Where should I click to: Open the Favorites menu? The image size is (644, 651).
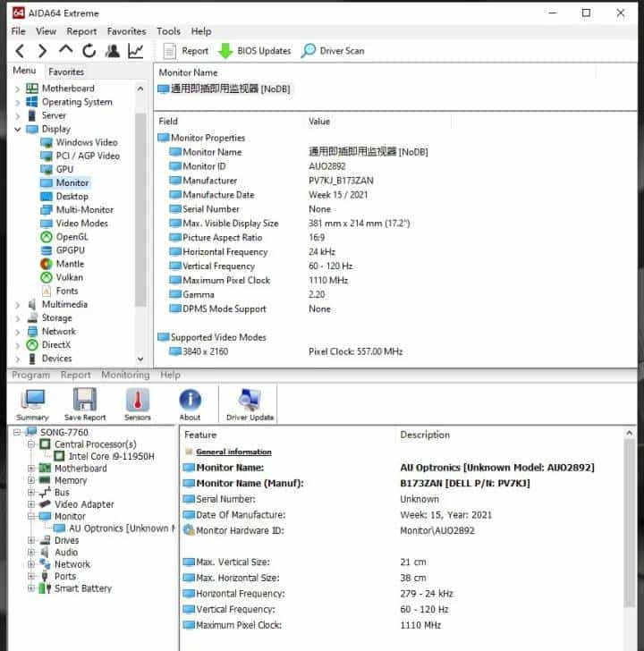coord(127,31)
